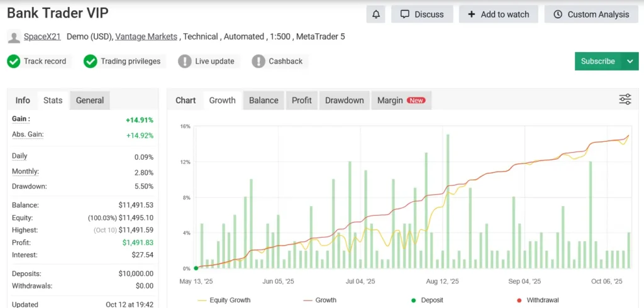The width and height of the screenshot is (644, 308).
Task: Click the Trading privileges check icon
Action: coord(91,61)
